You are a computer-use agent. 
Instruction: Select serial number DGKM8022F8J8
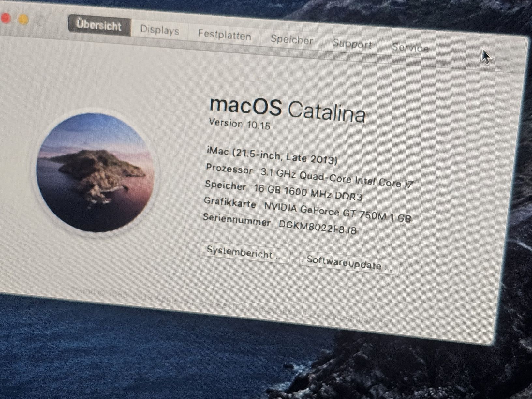[x=318, y=227]
